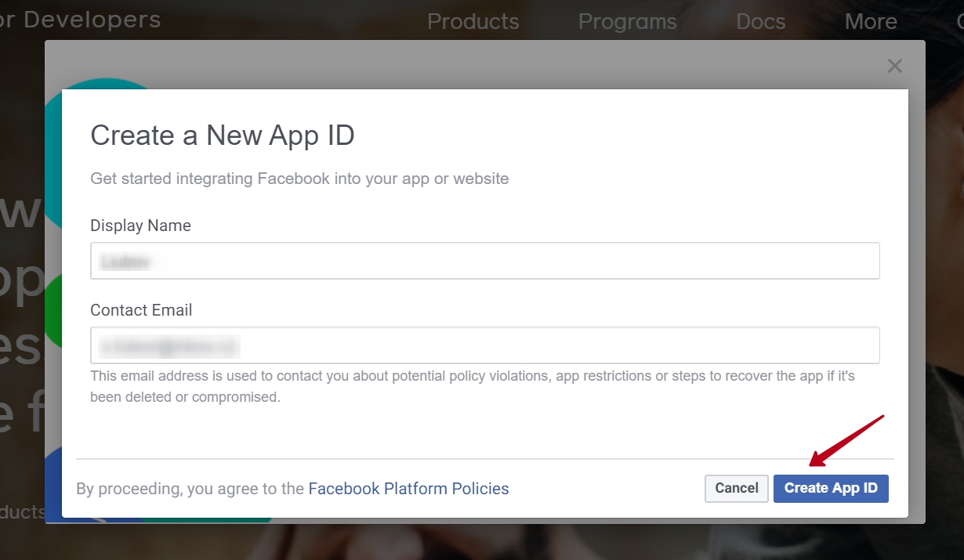Open the Facebook Platform Policies link
The image size is (964, 560).
click(x=408, y=489)
